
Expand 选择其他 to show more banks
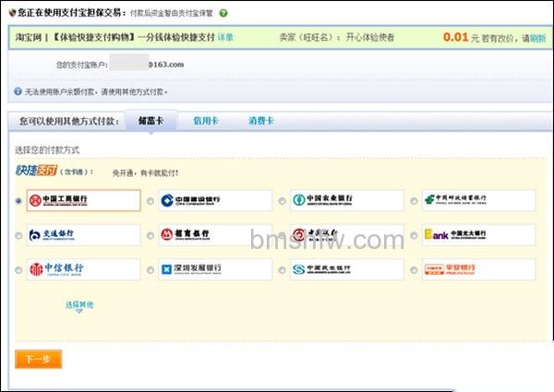(79, 305)
